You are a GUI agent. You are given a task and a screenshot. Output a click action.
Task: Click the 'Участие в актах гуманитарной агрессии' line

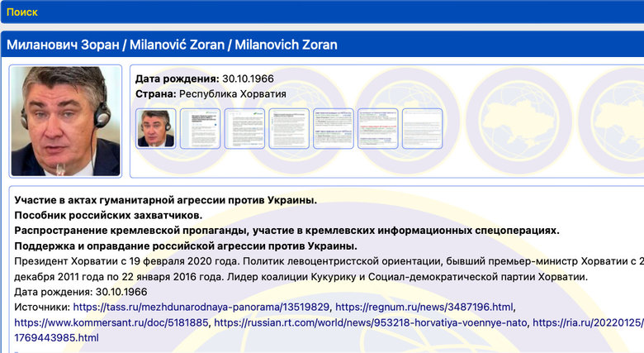[165, 200]
